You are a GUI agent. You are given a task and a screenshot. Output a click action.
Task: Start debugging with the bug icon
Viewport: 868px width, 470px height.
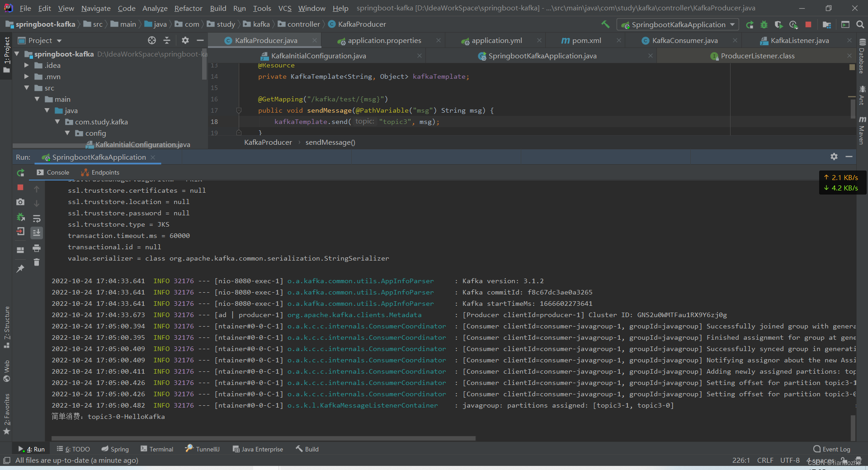[764, 24]
